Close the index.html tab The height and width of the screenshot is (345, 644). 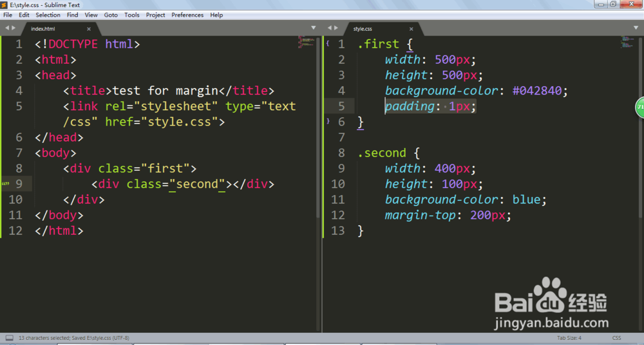point(89,29)
